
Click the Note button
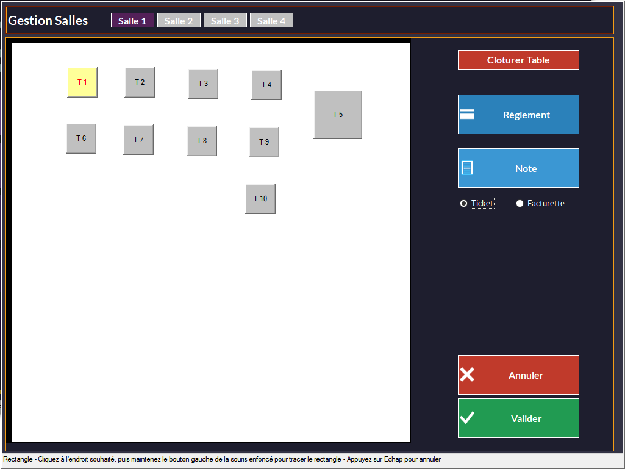[518, 168]
